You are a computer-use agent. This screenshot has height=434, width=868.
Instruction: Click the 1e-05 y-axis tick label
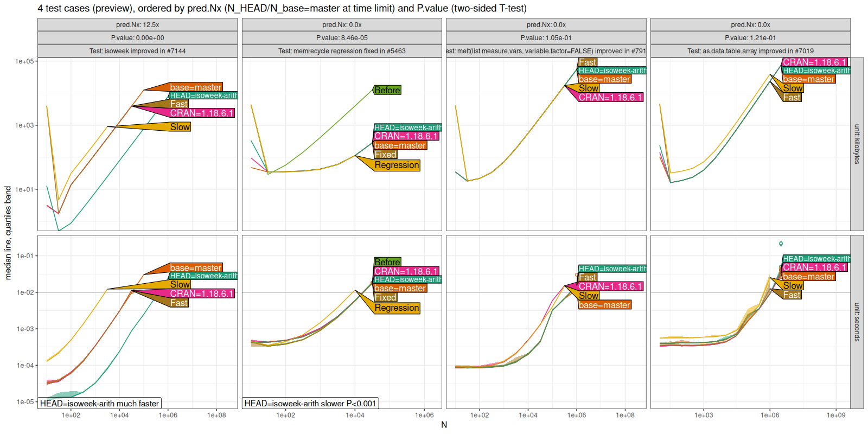[x=25, y=402]
